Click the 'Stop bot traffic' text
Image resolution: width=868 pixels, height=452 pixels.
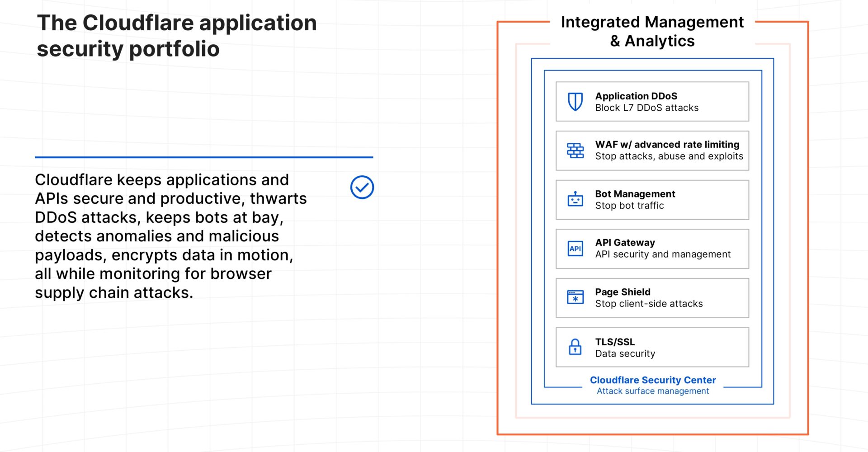click(629, 206)
